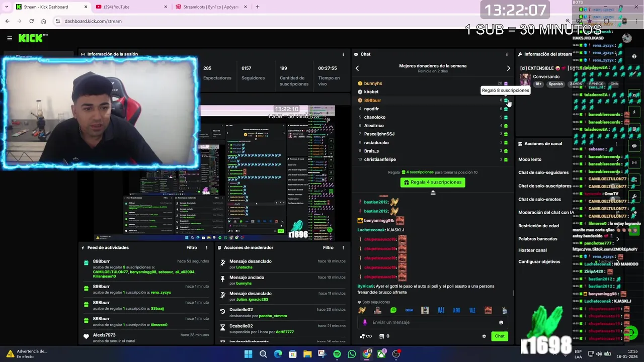
Task: Select 898burr in the top donors list
Action: point(372,101)
